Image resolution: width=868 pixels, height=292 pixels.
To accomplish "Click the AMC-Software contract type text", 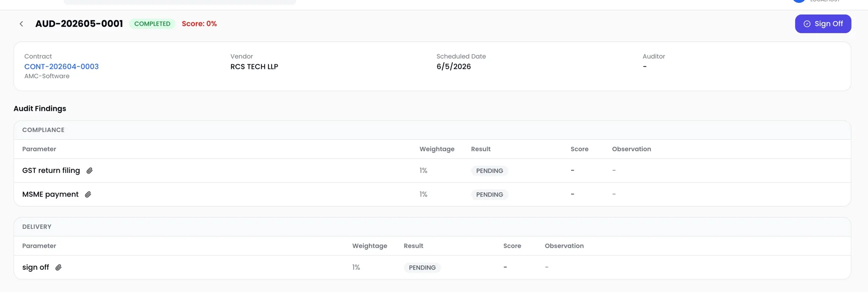I will click(x=47, y=76).
